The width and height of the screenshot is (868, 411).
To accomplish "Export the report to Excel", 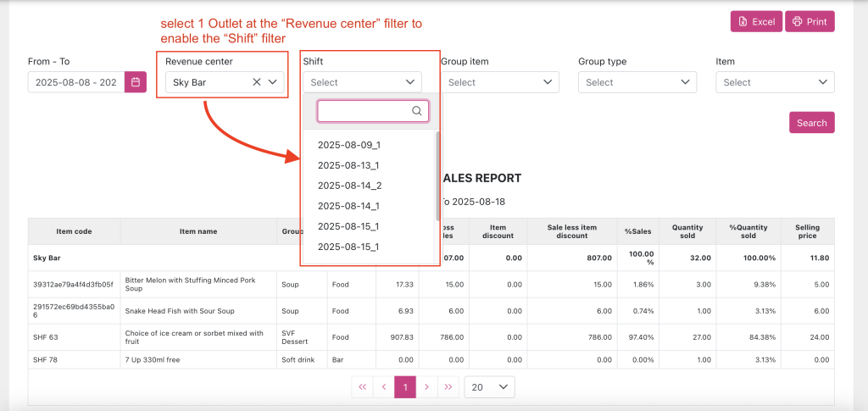I will [756, 21].
